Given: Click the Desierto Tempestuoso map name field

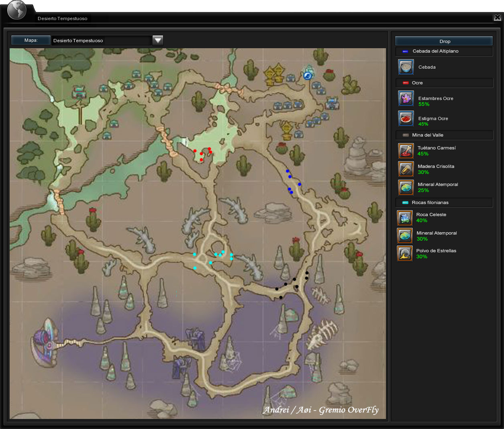Looking at the screenshot, I should (102, 41).
